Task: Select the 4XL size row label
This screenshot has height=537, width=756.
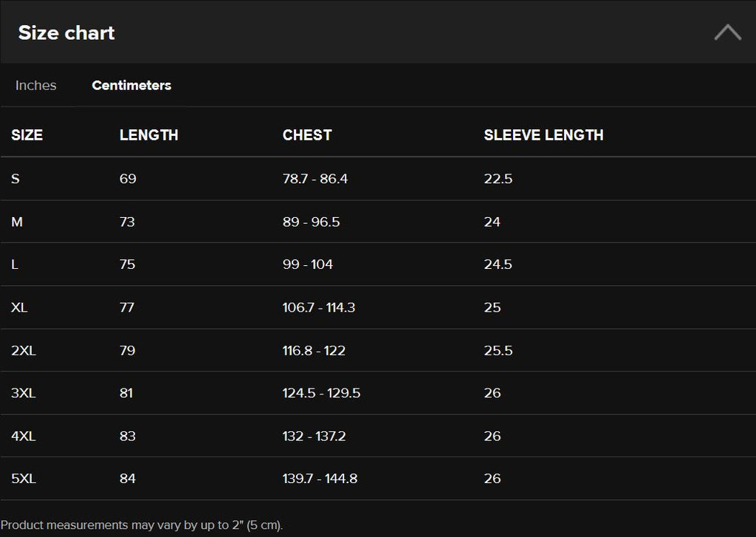Action: pyautogui.click(x=24, y=436)
